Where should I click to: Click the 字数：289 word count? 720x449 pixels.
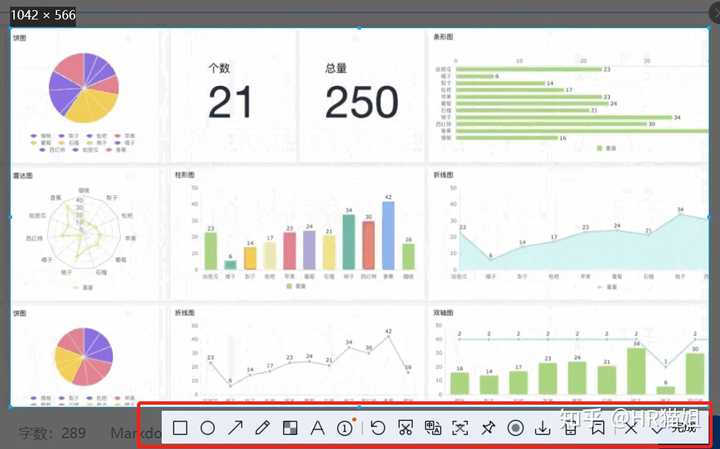coord(52,432)
